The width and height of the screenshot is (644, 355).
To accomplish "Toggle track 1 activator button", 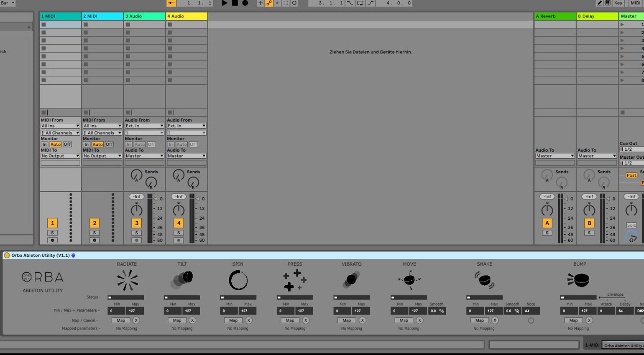I will click(52, 223).
